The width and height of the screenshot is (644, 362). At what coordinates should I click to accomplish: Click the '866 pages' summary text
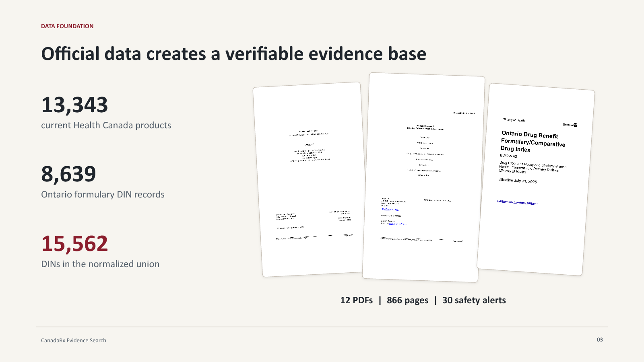coord(407,300)
